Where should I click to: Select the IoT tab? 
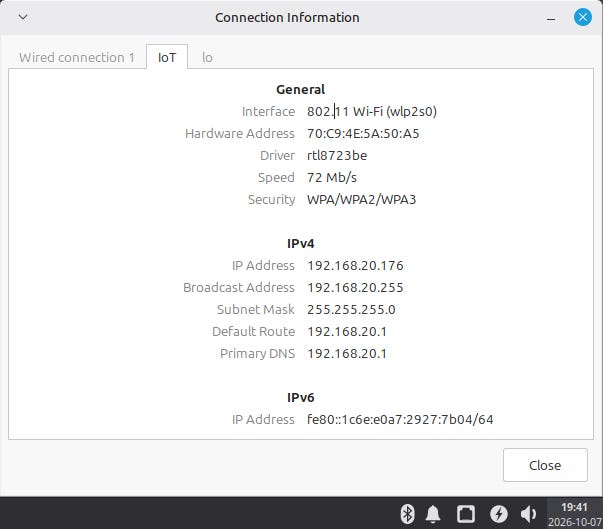coord(167,57)
